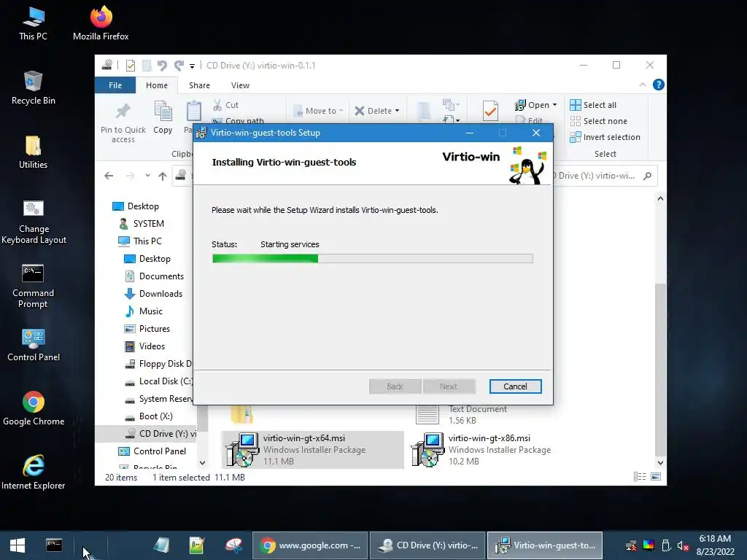
Task: Click the taskbar clock showing 6:18 AM
Action: (715, 545)
